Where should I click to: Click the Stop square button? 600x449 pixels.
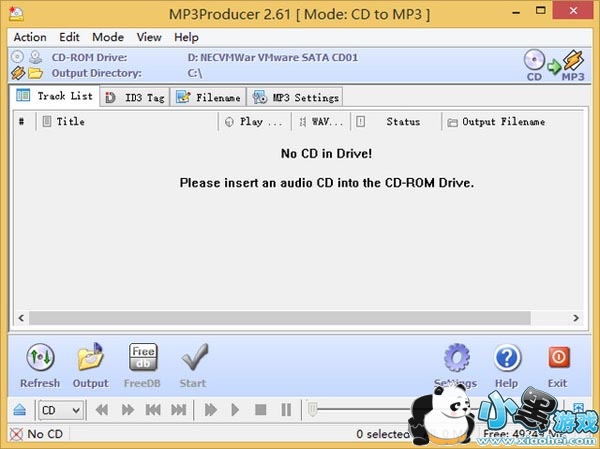(x=261, y=410)
